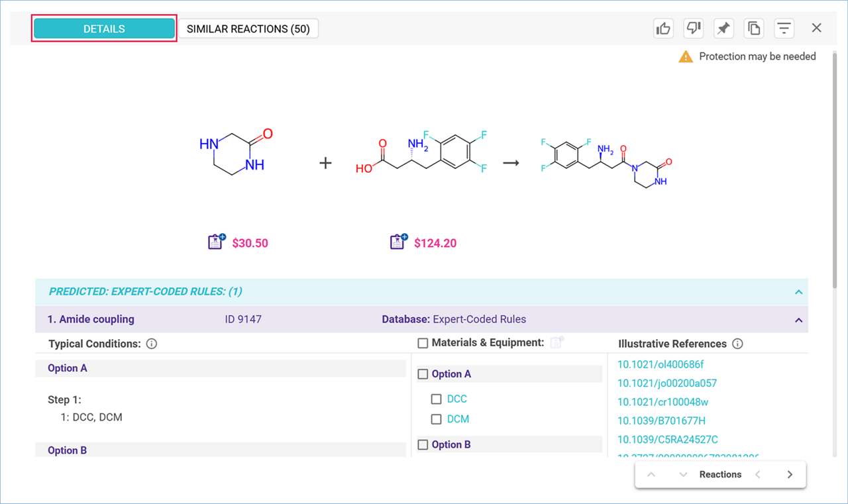Image resolution: width=848 pixels, height=504 pixels.
Task: Select the Details tab
Action: pos(104,29)
